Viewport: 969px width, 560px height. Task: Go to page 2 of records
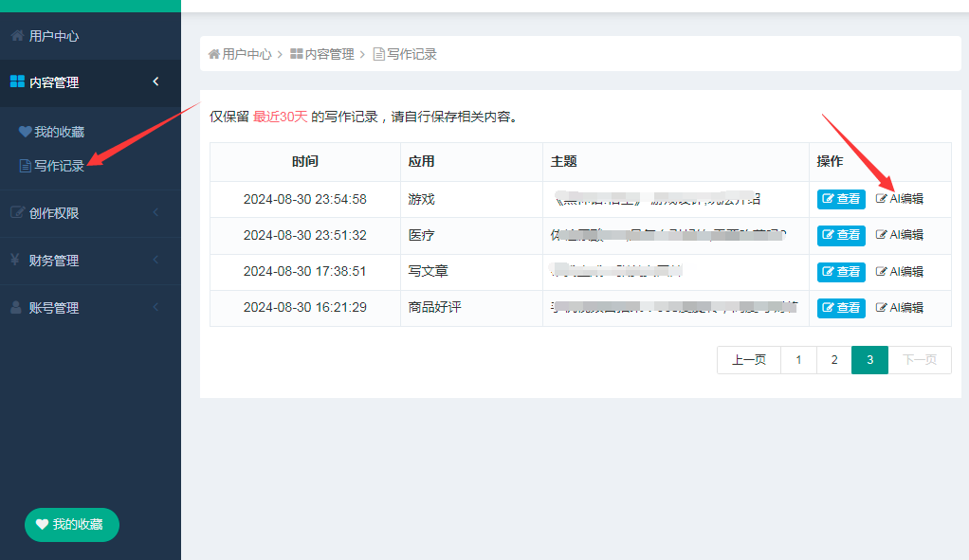pos(834,360)
